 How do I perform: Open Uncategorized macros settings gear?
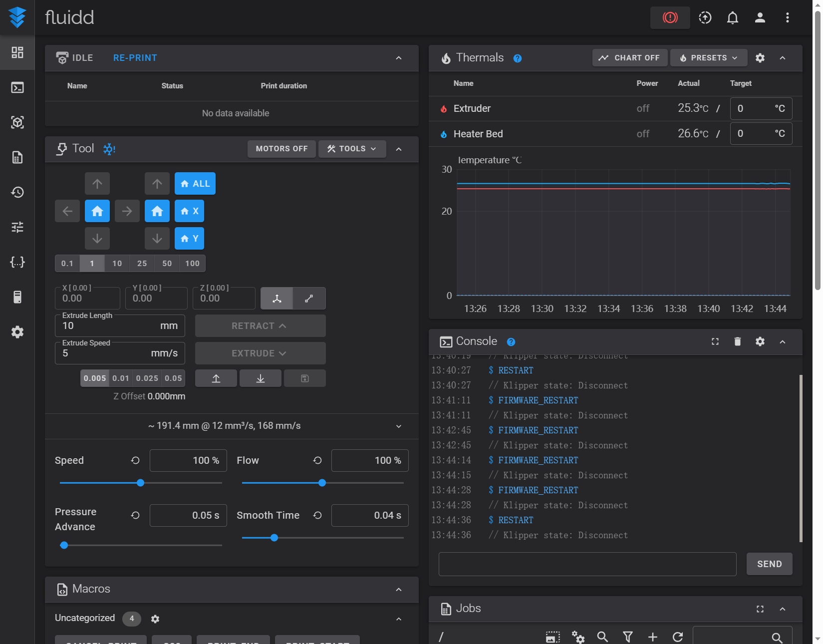coord(155,619)
